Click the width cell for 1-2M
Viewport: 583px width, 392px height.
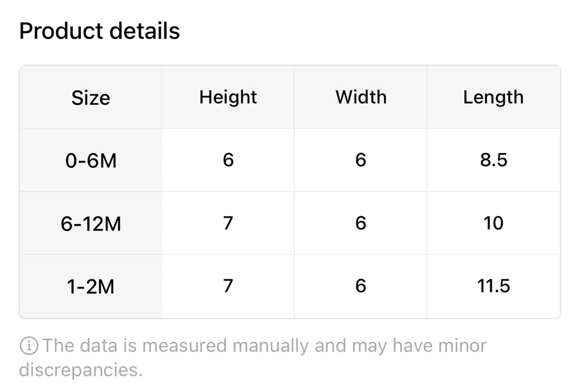pos(360,286)
